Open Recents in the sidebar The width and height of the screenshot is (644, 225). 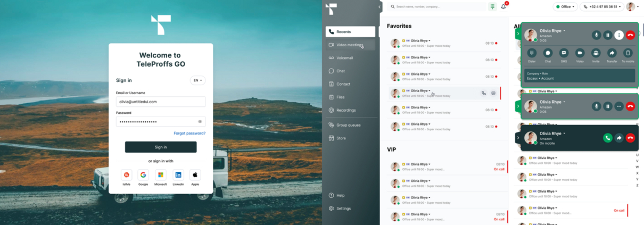pyautogui.click(x=350, y=32)
